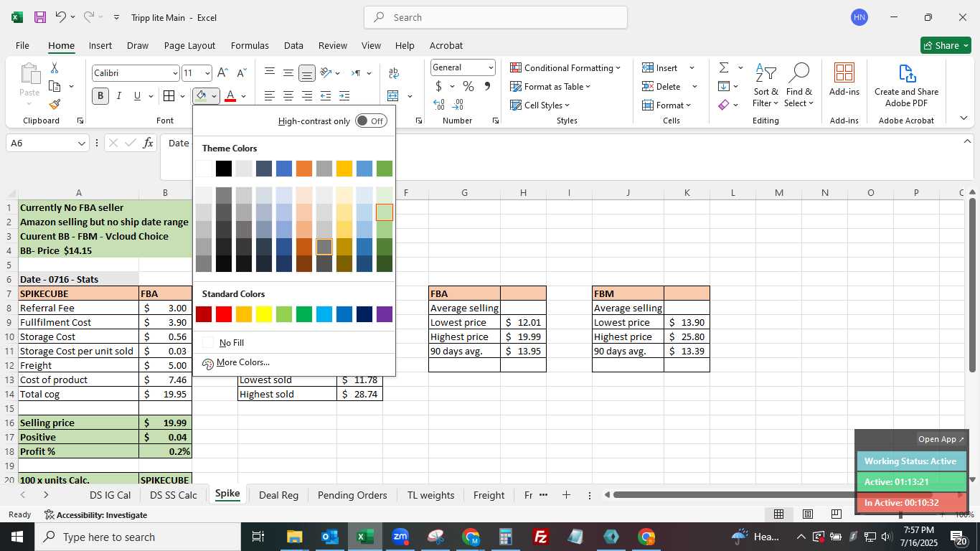Pick the black theme color swatch
The width and height of the screenshot is (980, 551).
(224, 169)
